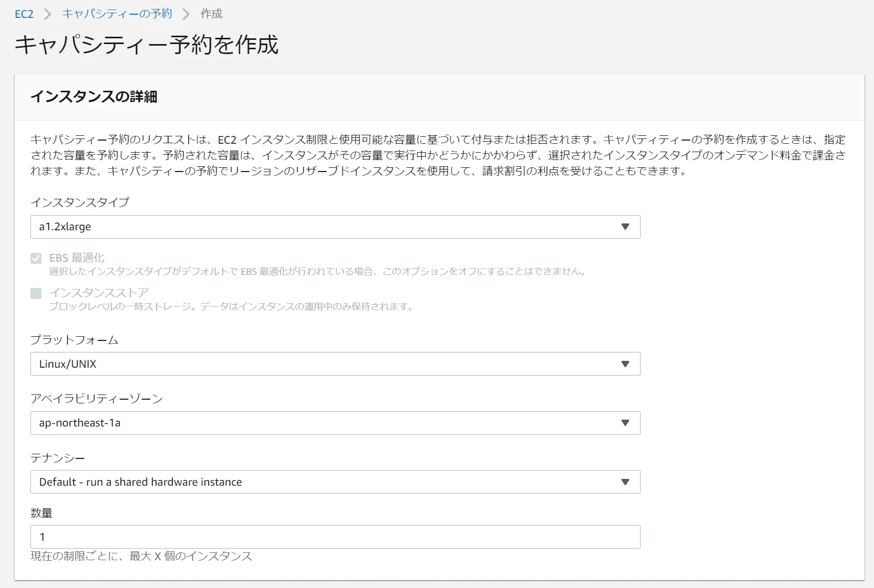Click the キャパシティー予約を作成 page title
The width and height of the screenshot is (874, 588).
[146, 45]
